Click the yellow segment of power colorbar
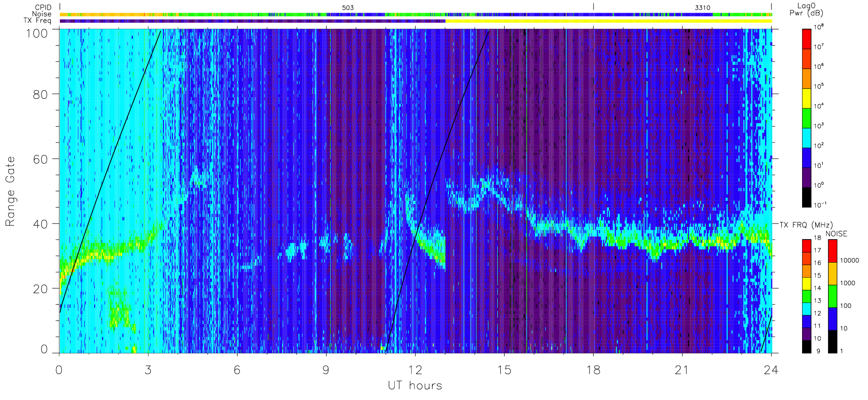 coord(807,98)
